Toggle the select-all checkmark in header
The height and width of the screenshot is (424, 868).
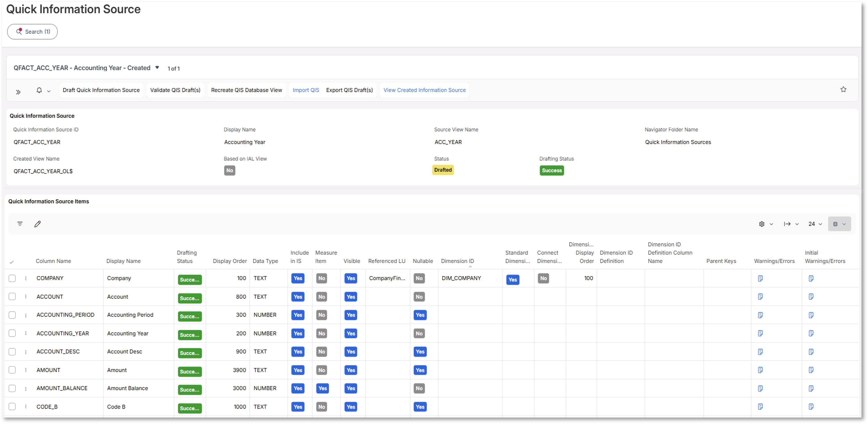[12, 262]
